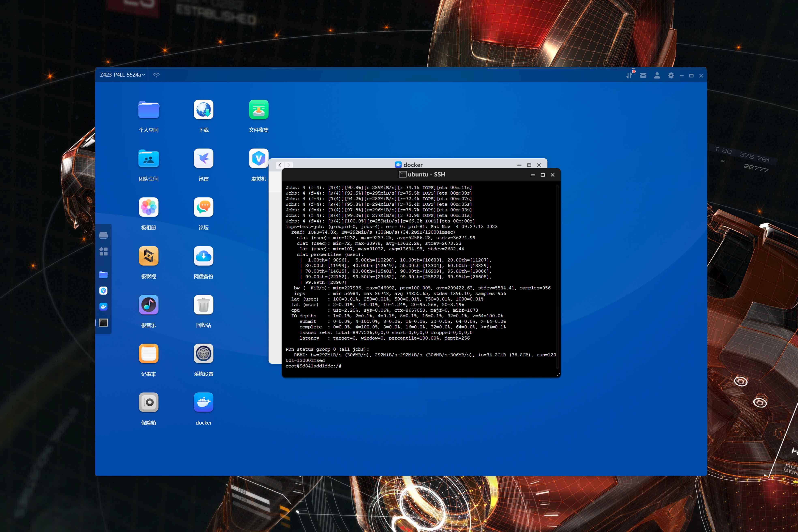798x532 pixels.
Task: Maximize the docker window
Action: [x=529, y=165]
